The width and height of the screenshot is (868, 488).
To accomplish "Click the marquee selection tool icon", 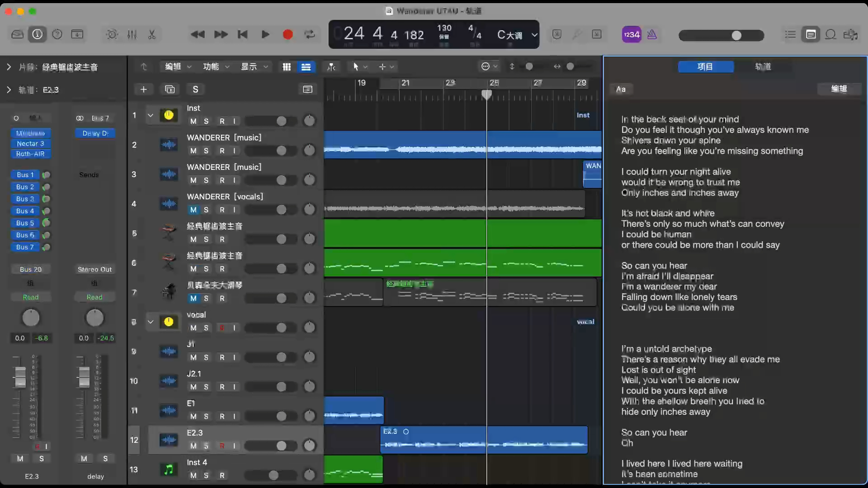I will tap(382, 66).
